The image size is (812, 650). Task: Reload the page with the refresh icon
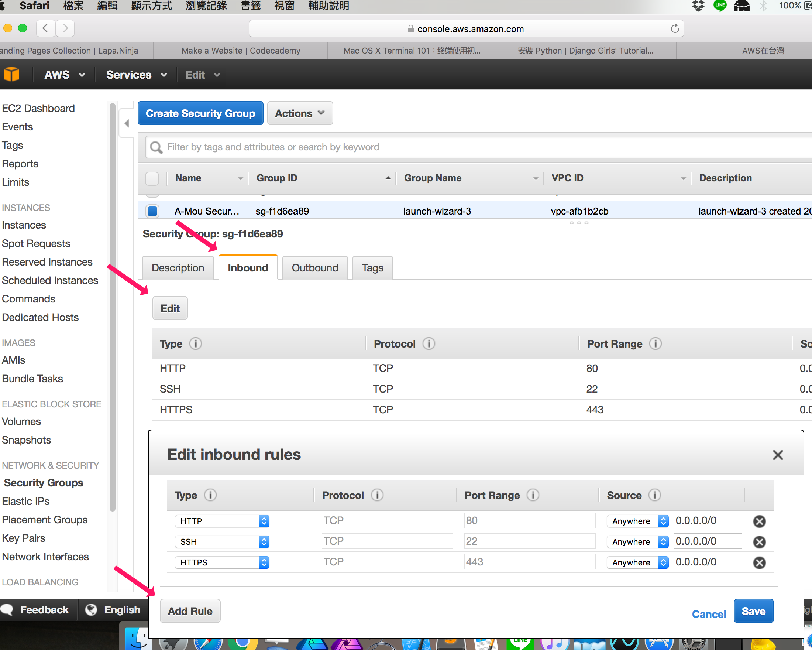coord(675,29)
